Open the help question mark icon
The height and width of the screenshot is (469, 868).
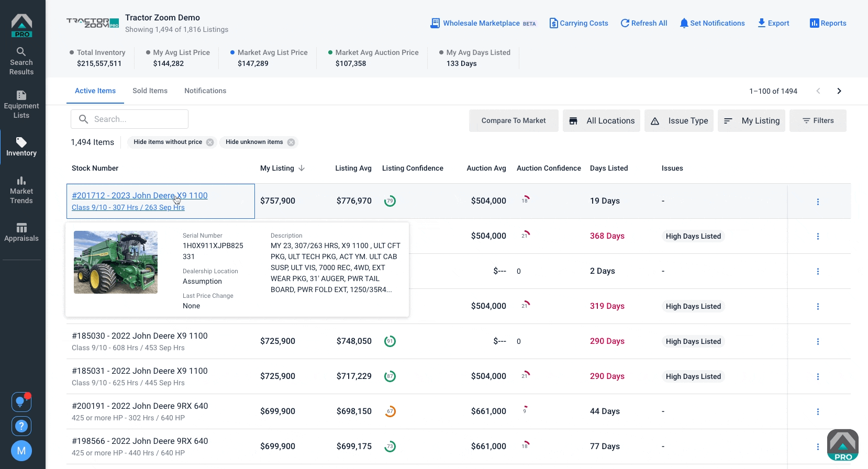21,426
